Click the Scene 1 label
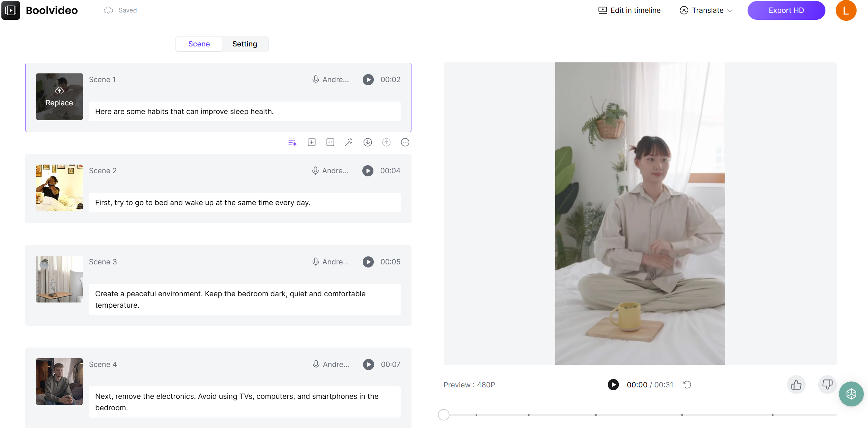868x430 pixels. [x=102, y=80]
